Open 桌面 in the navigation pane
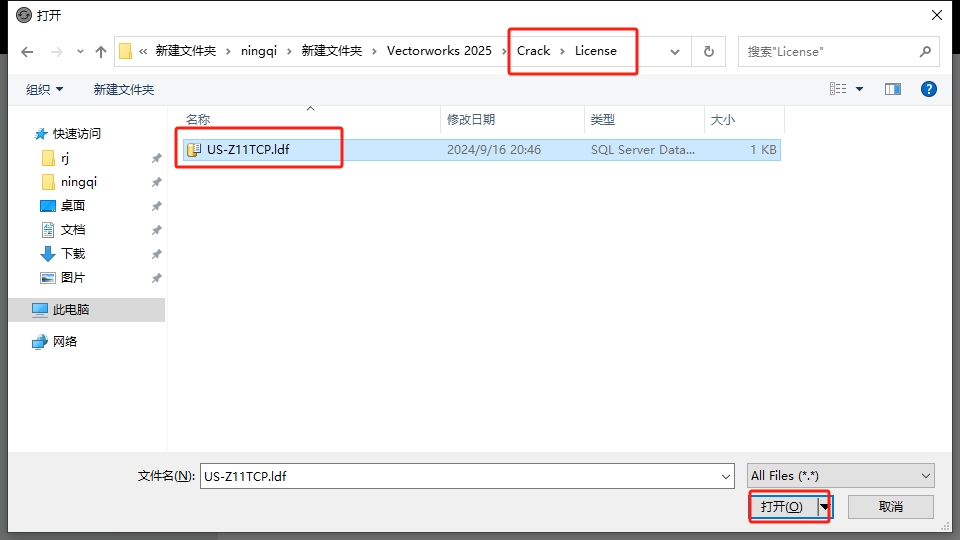 tap(62, 206)
